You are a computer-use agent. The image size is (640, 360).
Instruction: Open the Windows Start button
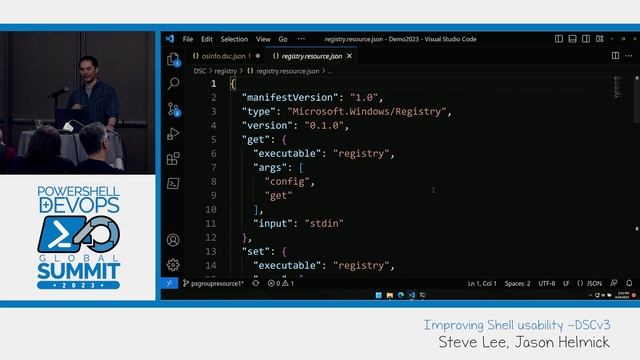[379, 295]
